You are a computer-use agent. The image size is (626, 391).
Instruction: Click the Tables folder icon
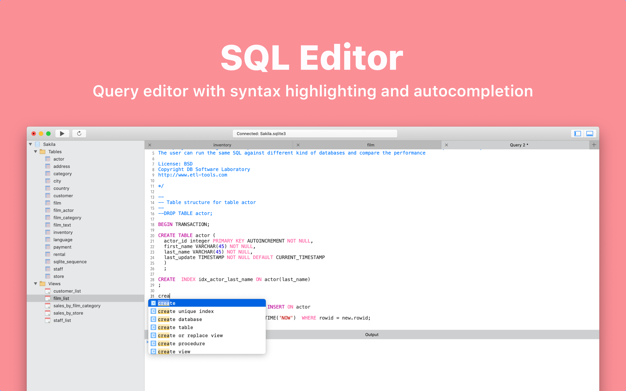point(42,152)
